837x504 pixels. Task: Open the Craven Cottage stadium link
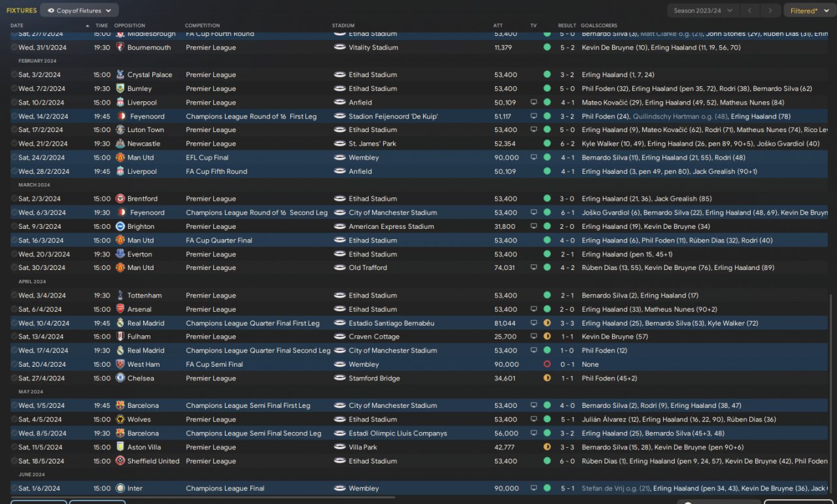[374, 337]
